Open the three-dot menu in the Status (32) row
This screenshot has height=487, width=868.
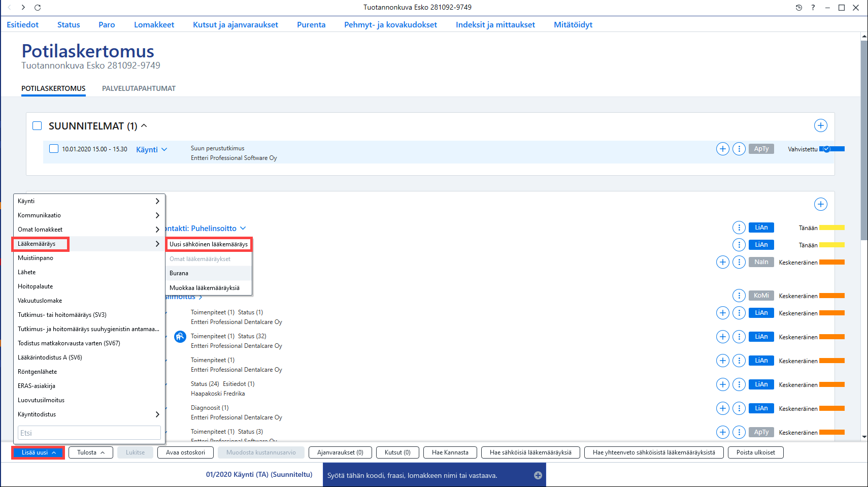739,337
